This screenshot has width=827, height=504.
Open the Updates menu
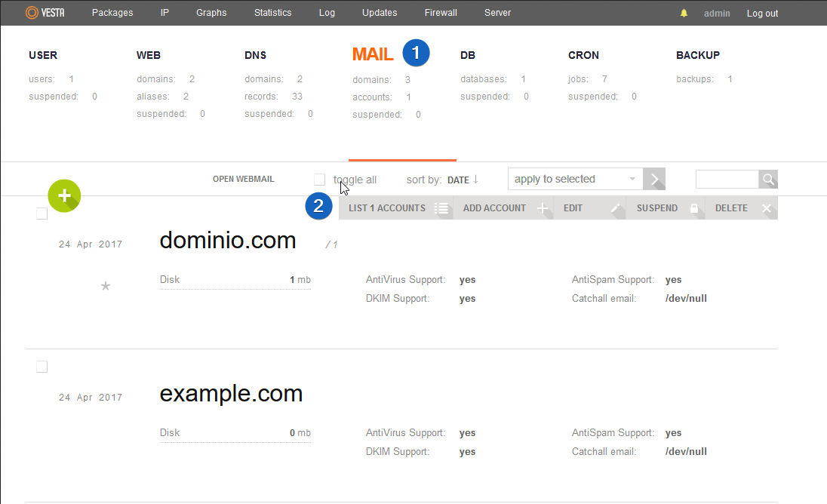380,13
